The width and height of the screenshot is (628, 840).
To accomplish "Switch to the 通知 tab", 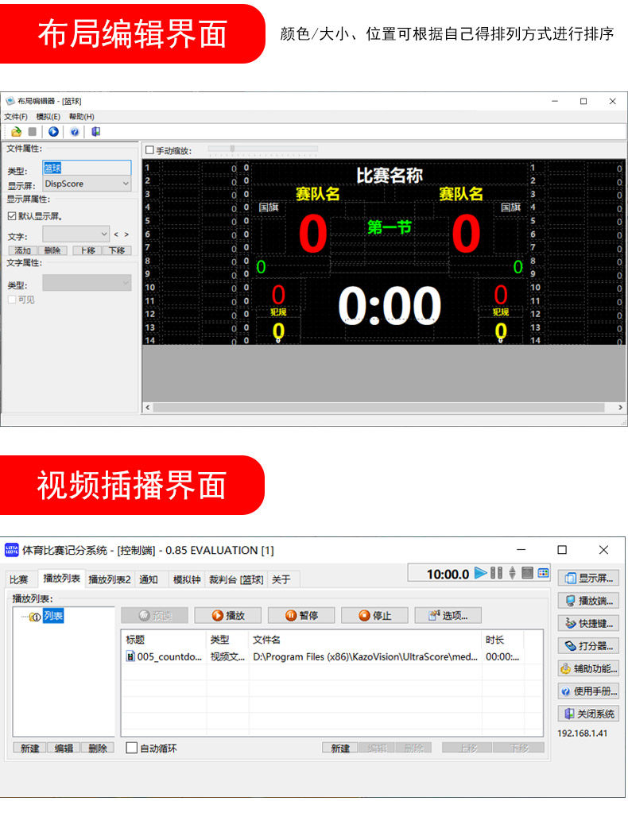I will [x=149, y=579].
